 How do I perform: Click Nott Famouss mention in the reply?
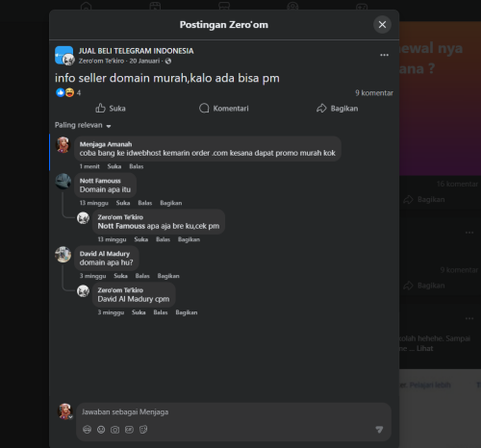[121, 226]
